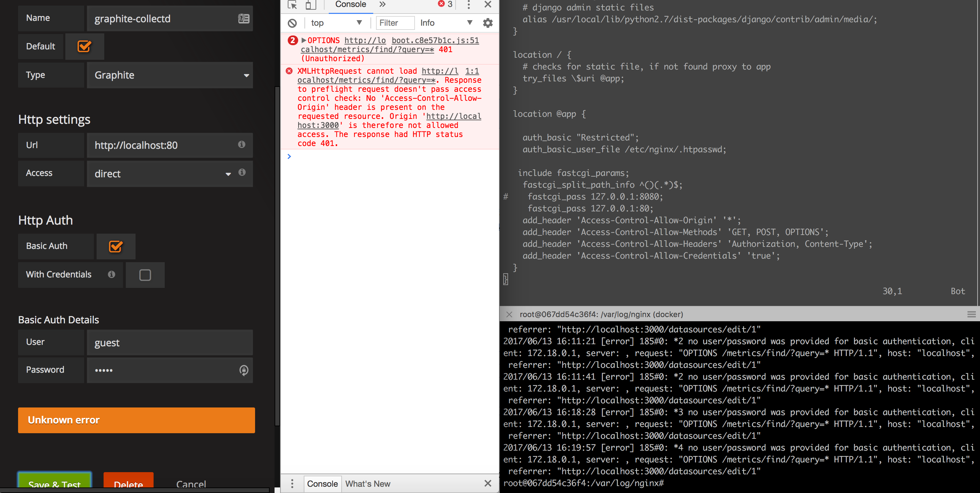Clear the console with the circle-slash icon
Screen dimensions: 980x493
[x=292, y=23]
